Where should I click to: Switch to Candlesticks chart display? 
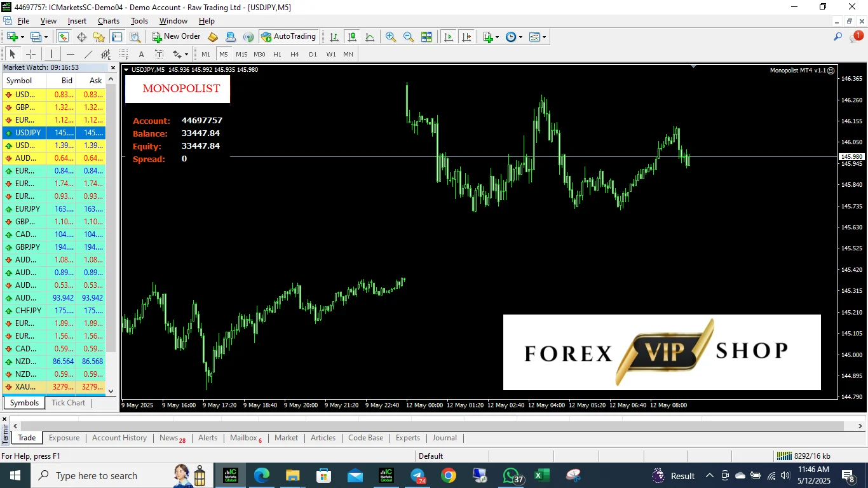coord(352,37)
